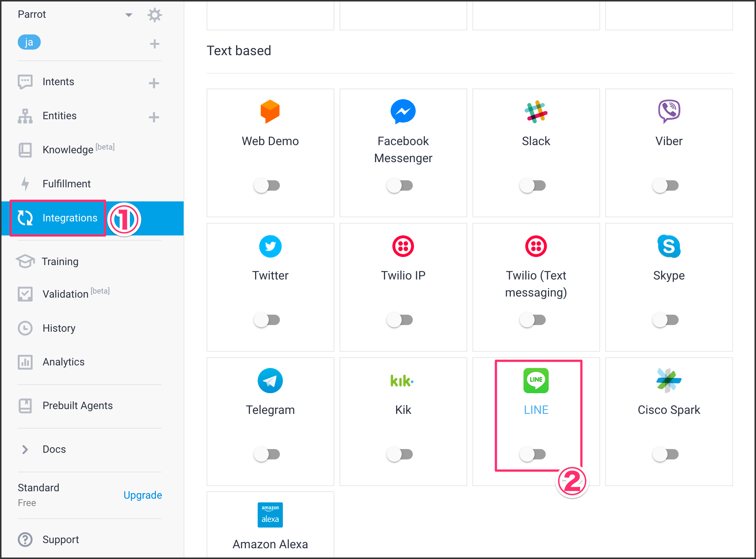Enable the LINE integration toggle
Viewport: 756px width, 559px height.
pyautogui.click(x=533, y=454)
